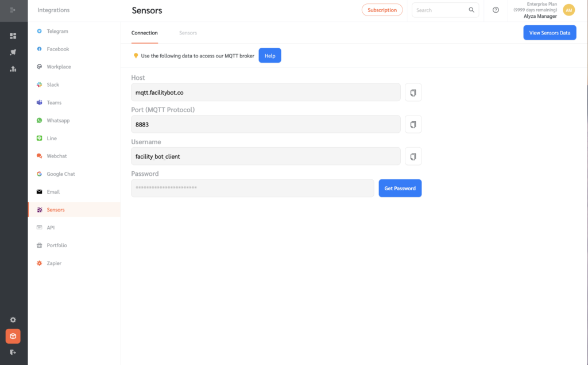The width and height of the screenshot is (588, 365).
Task: Select the Facebook integration
Action: 59,49
